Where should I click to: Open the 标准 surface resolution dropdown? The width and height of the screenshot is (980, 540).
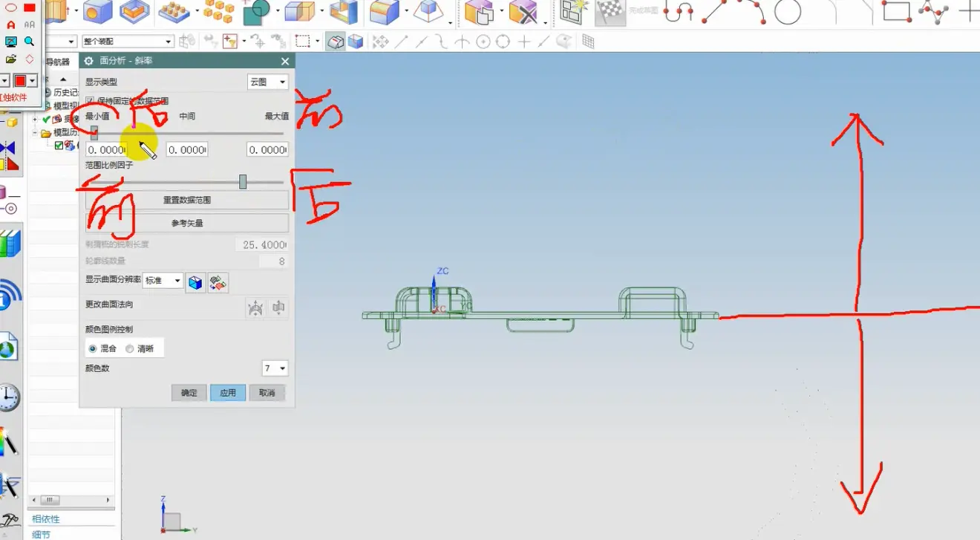pos(163,281)
